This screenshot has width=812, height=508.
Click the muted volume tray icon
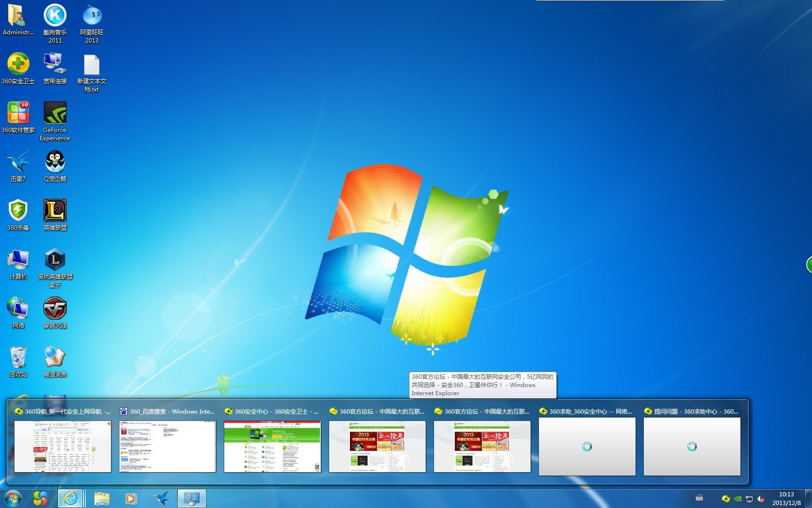(761, 499)
